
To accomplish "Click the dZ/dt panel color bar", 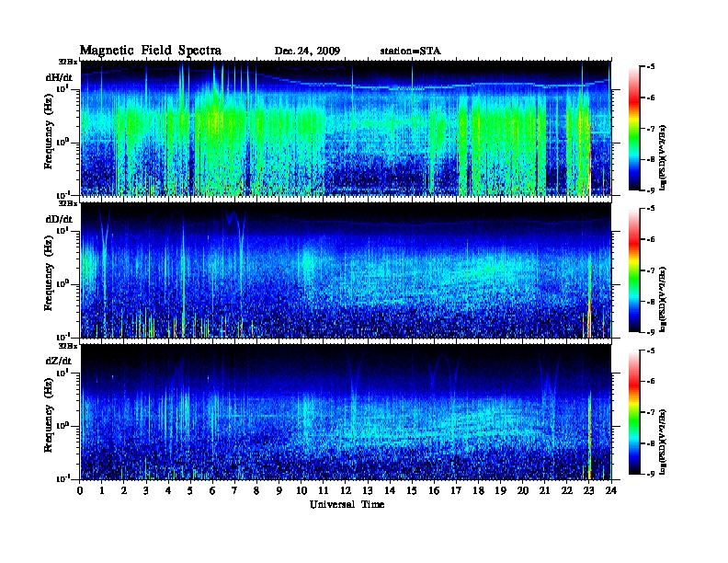I will pos(633,412).
